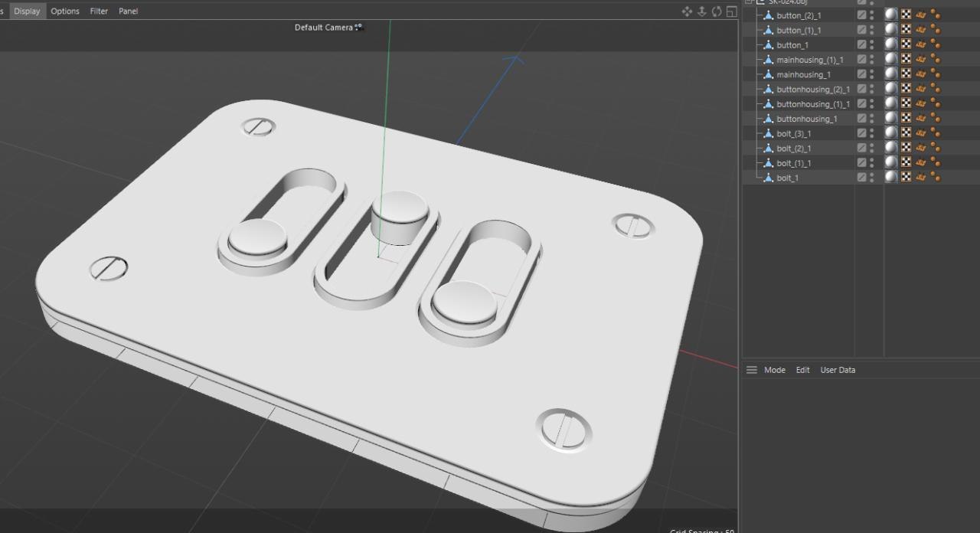Select the 'button_(1)_1' object name
This screenshot has width=980, height=533.
799,30
